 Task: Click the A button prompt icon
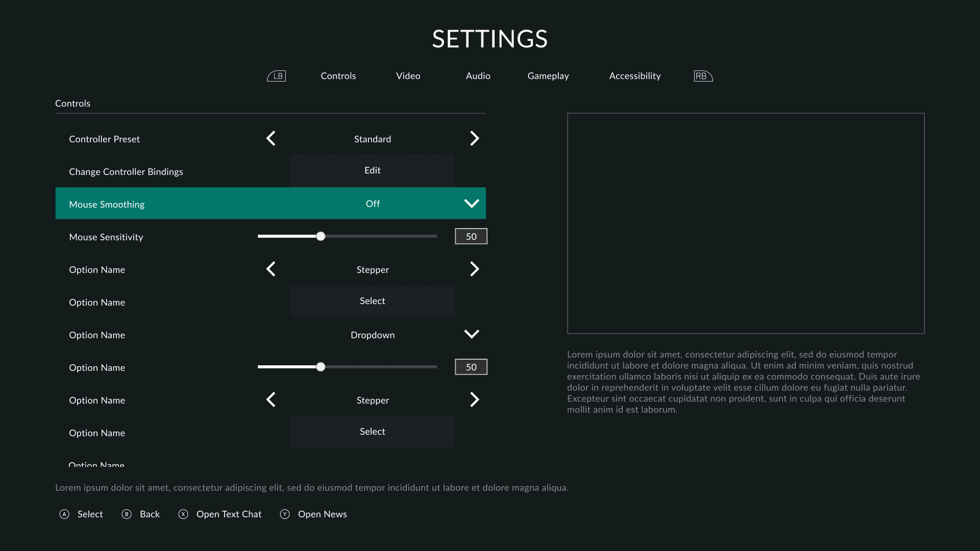[x=64, y=514]
